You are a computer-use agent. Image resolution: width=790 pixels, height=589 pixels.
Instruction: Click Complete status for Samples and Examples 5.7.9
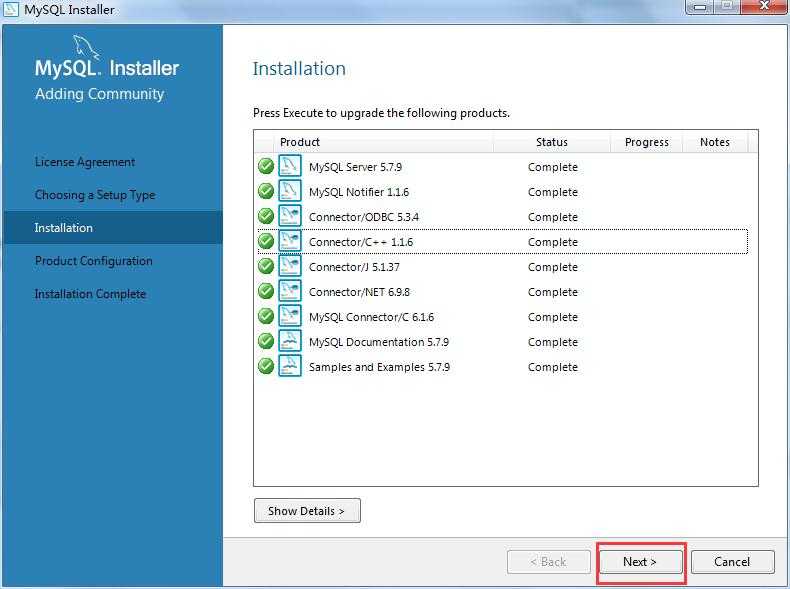553,367
